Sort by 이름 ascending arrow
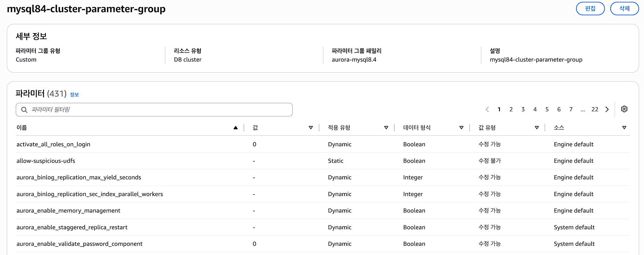This screenshot has height=255, width=644. [x=236, y=128]
